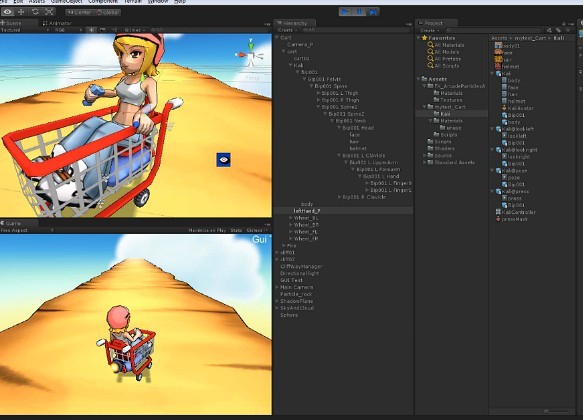This screenshot has height=420, width=583.
Task: Toggle audio button in Scene toolbar
Action: (114, 30)
